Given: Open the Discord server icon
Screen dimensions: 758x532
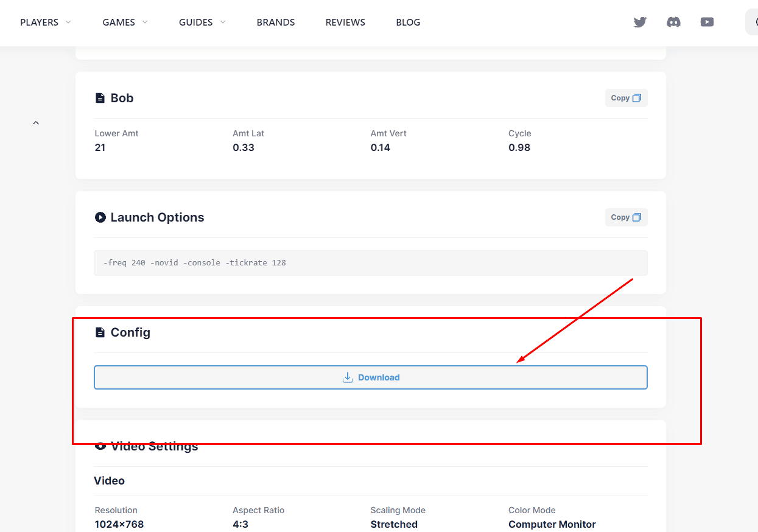Looking at the screenshot, I should pos(673,23).
